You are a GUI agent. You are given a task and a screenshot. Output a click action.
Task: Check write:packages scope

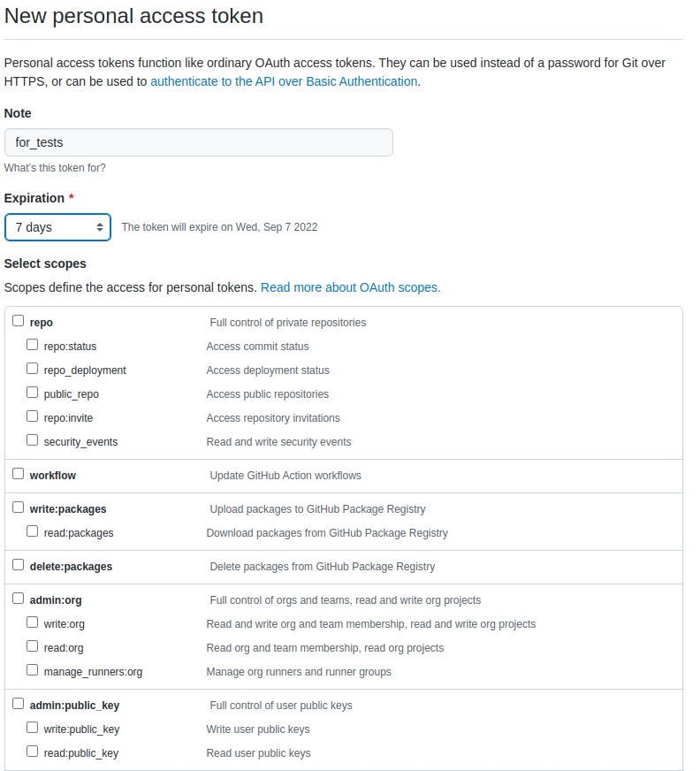pos(18,506)
